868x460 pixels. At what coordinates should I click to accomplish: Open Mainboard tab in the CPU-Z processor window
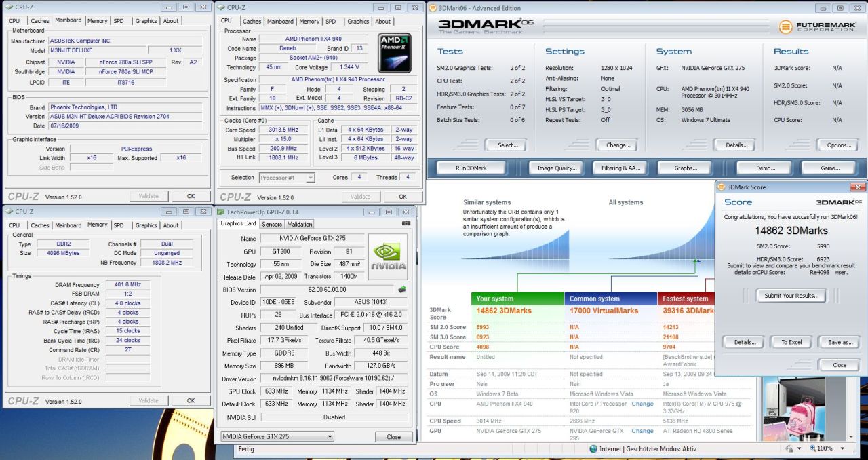[x=280, y=22]
